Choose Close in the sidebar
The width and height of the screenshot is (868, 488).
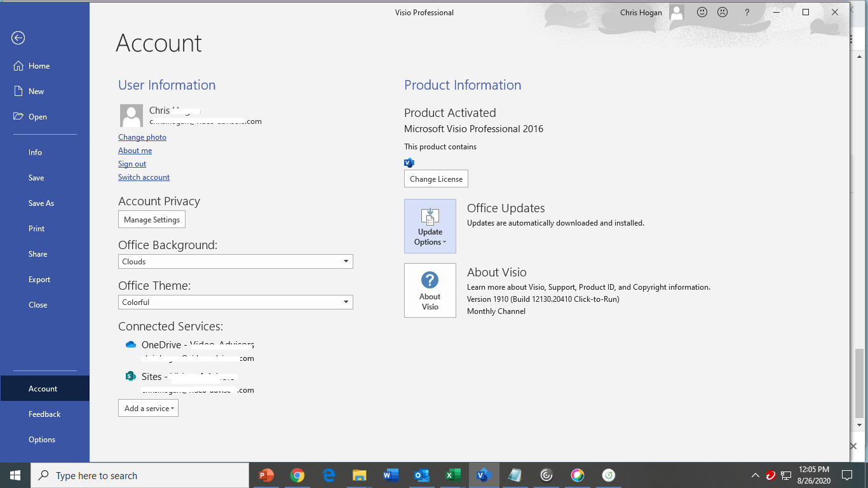click(x=44, y=305)
